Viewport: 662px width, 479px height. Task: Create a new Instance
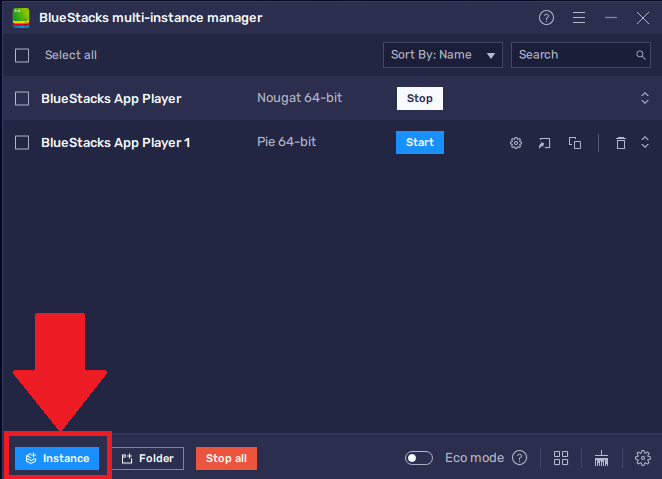coord(57,458)
